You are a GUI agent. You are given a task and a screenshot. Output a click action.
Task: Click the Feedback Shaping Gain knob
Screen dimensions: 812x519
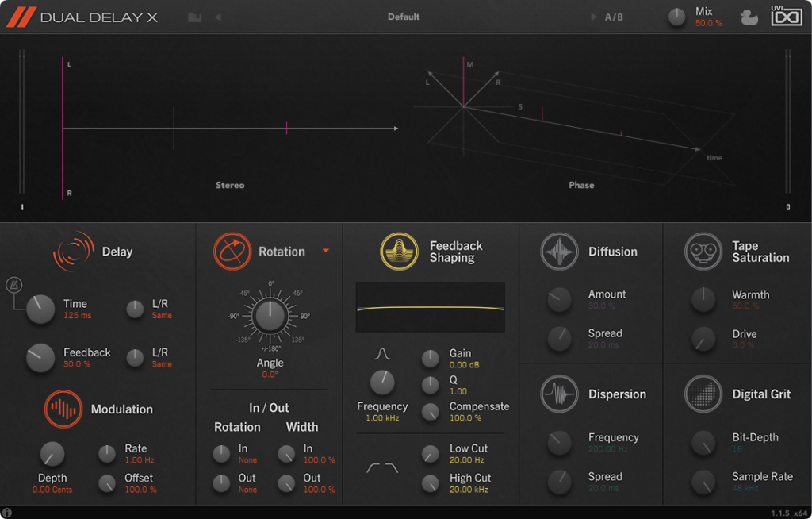tap(431, 358)
